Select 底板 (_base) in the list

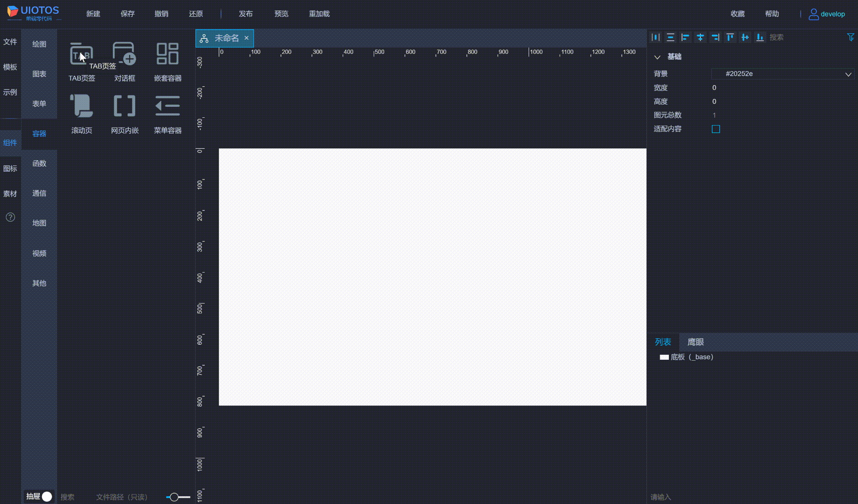click(x=691, y=357)
